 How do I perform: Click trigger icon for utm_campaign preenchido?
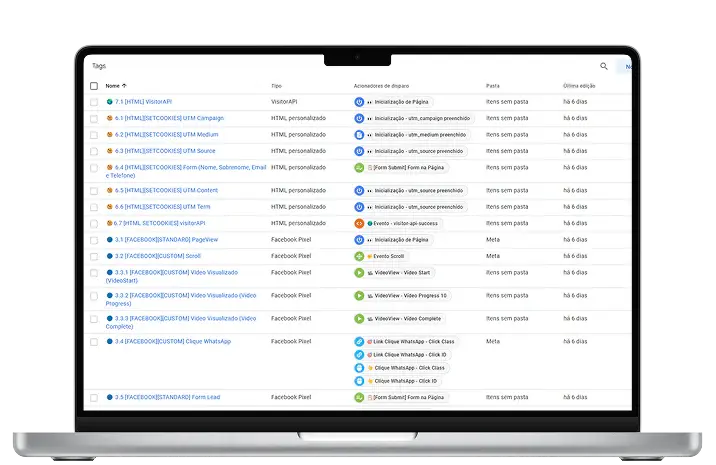click(359, 118)
